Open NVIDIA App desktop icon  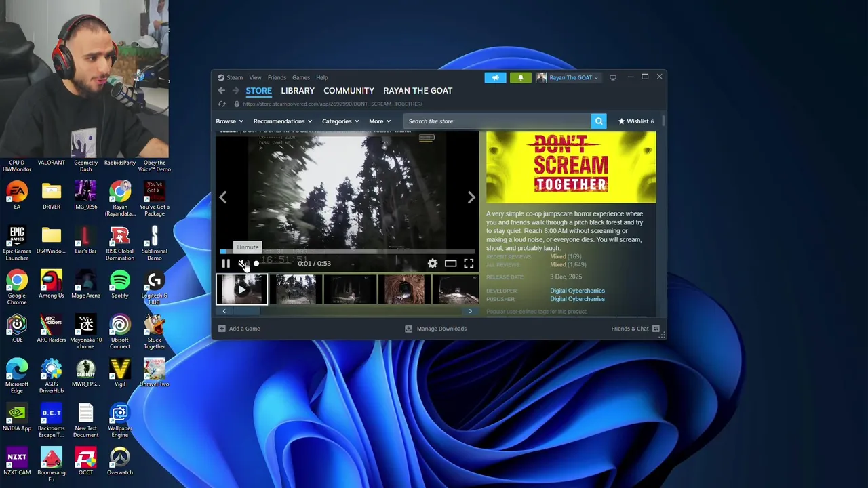[17, 417]
